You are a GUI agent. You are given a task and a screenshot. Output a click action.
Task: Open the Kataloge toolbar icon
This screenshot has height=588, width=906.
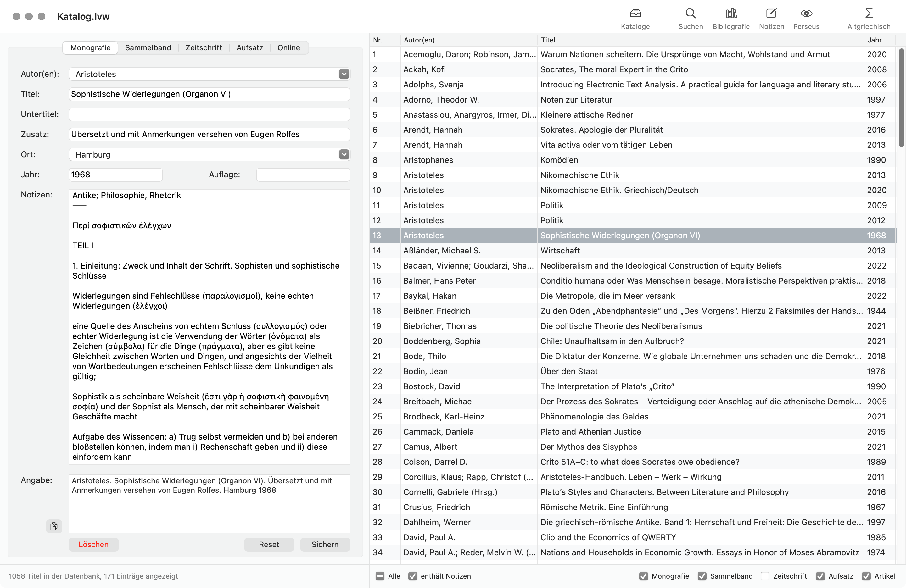pyautogui.click(x=635, y=14)
